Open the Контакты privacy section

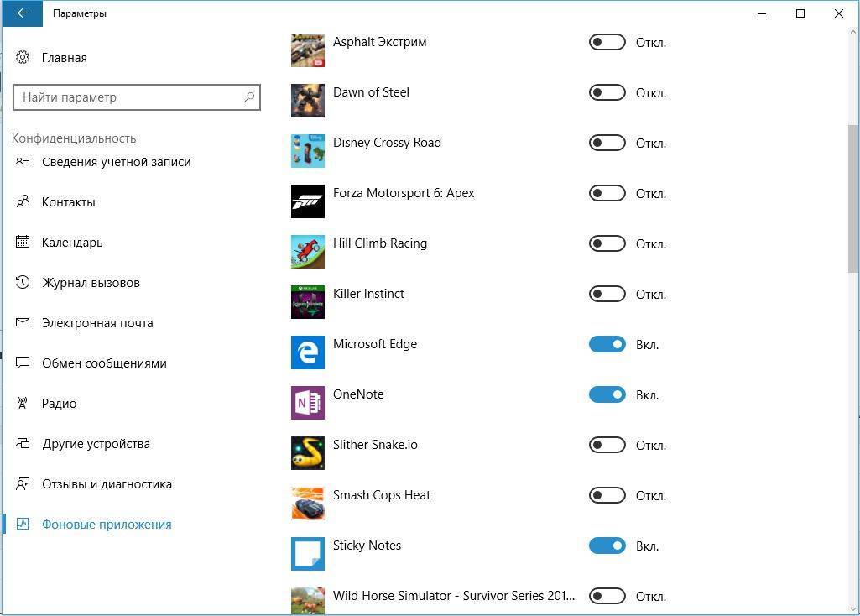point(68,202)
